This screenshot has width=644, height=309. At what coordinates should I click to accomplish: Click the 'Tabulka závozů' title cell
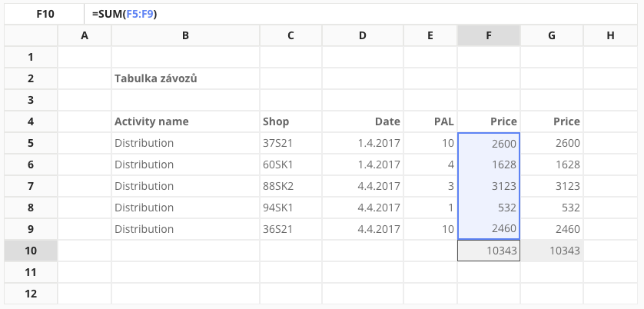tap(185, 78)
